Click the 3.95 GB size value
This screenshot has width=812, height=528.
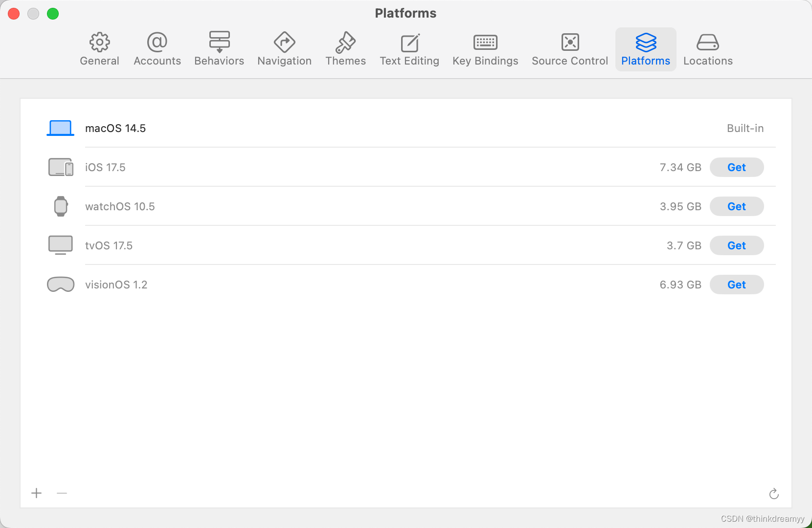[680, 206]
